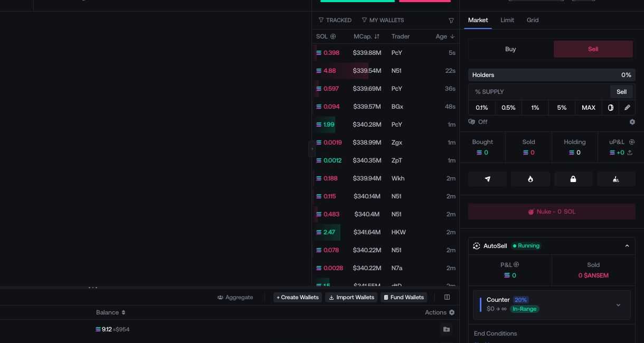644x343 pixels.
Task: Click the wallet row folder action icon
Action: coord(447,329)
